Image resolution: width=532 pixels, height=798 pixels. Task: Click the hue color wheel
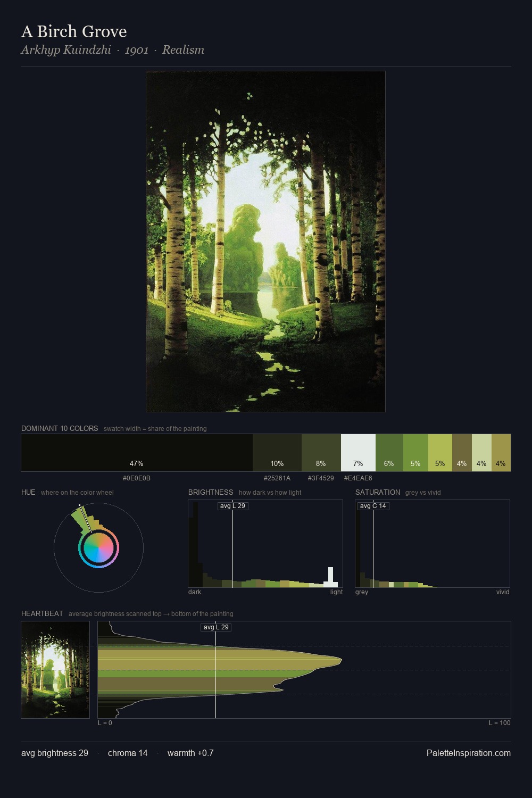[x=98, y=547]
